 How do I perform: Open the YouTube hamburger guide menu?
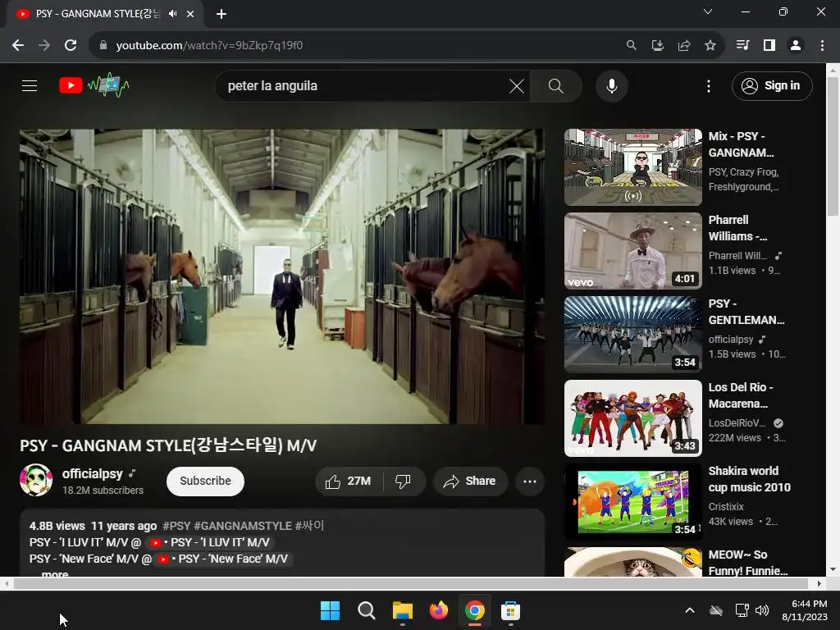pyautogui.click(x=30, y=85)
